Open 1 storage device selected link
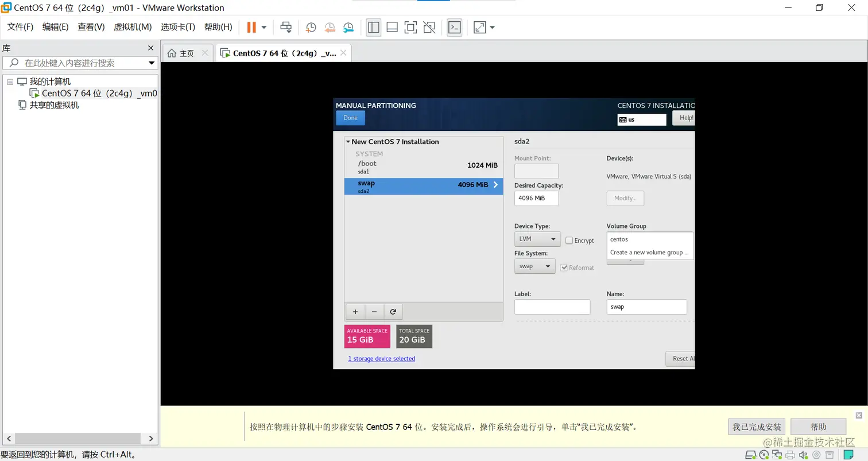Viewport: 868px width, 461px height. [382, 359]
